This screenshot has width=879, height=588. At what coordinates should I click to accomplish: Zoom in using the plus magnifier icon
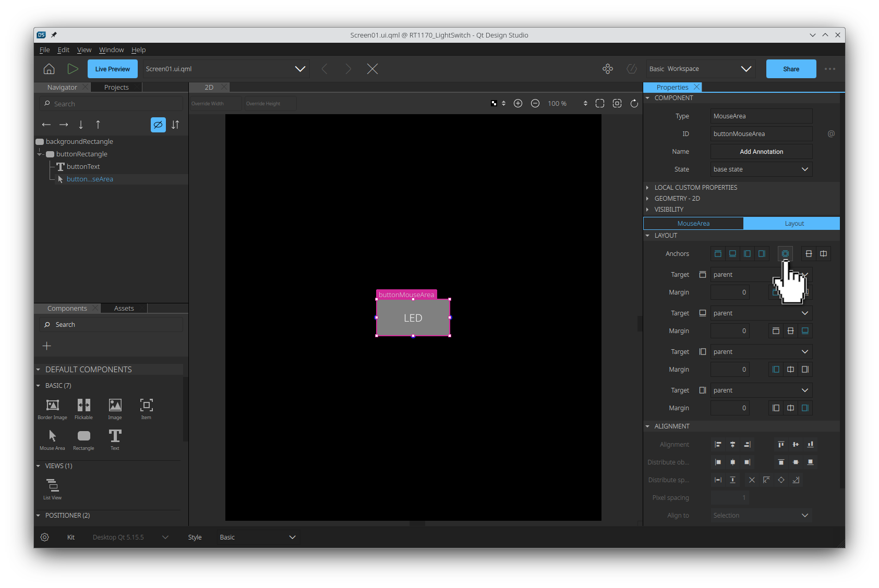[x=519, y=103]
